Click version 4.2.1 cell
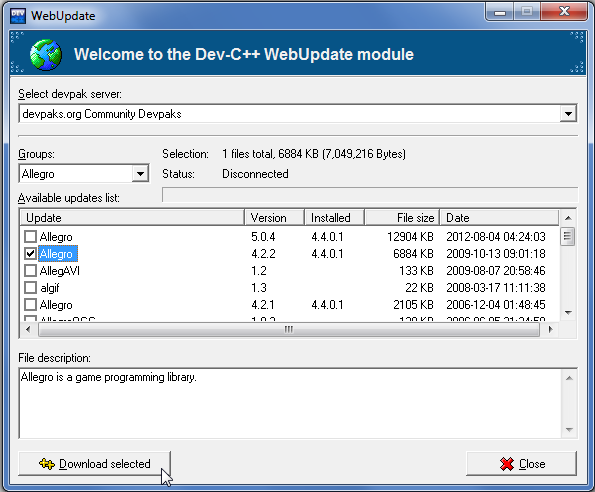 (263, 305)
